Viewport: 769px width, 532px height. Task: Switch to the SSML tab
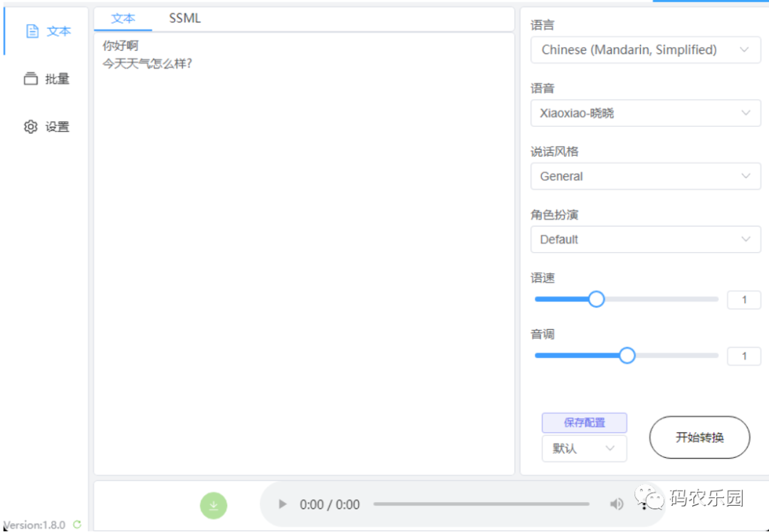184,19
